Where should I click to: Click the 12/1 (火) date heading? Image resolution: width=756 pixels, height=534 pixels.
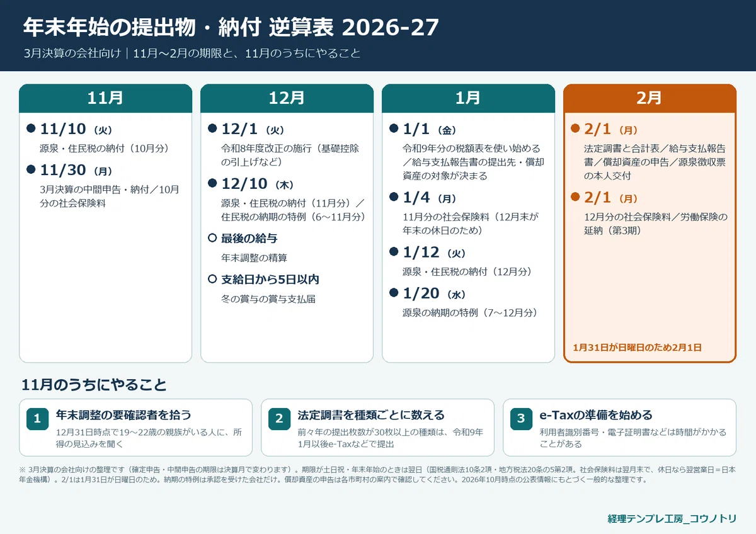point(253,130)
